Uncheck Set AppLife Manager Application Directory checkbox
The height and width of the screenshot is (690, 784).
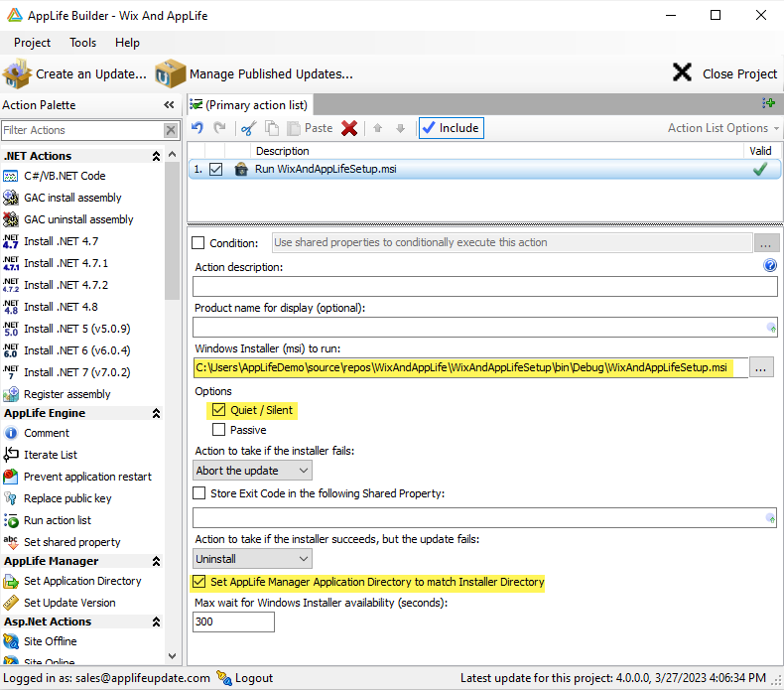click(199, 582)
